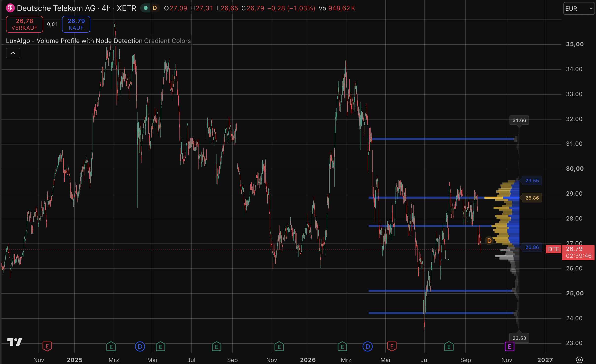Click the Gradient Colors indicator argument text
Image resolution: width=596 pixels, height=364 pixels.
167,41
